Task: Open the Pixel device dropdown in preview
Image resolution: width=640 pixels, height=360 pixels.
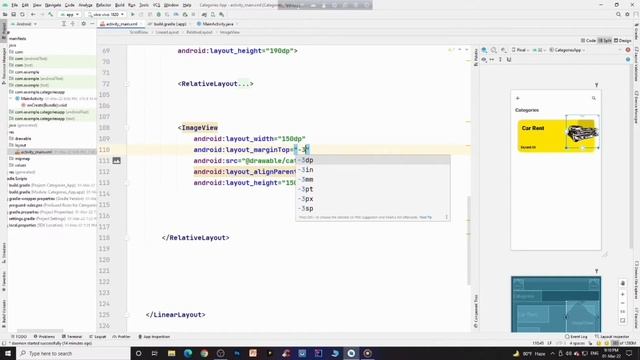Action: (x=520, y=50)
